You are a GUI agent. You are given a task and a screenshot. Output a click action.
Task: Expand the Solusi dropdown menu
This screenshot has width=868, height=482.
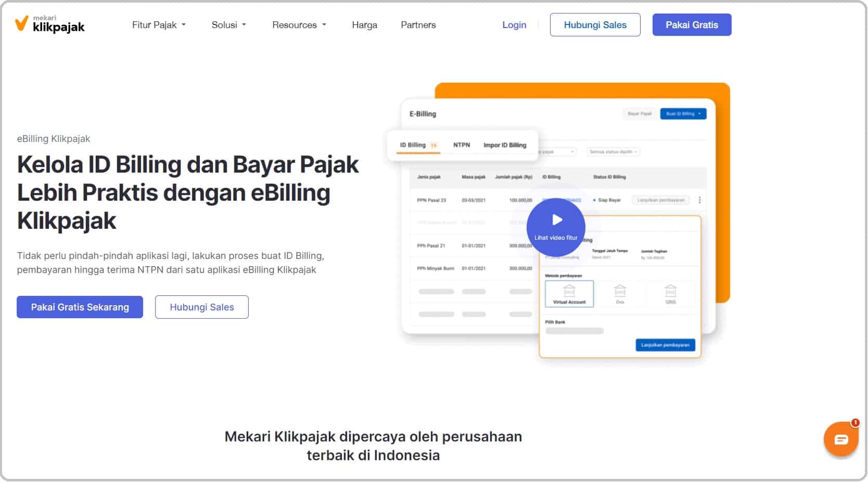click(229, 25)
